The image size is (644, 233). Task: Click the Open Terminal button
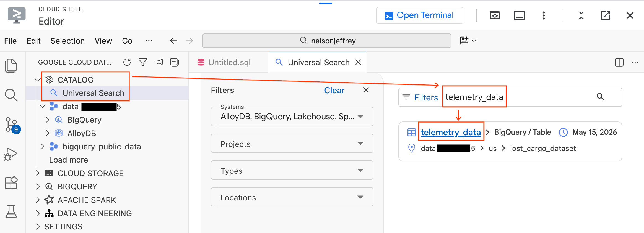420,15
